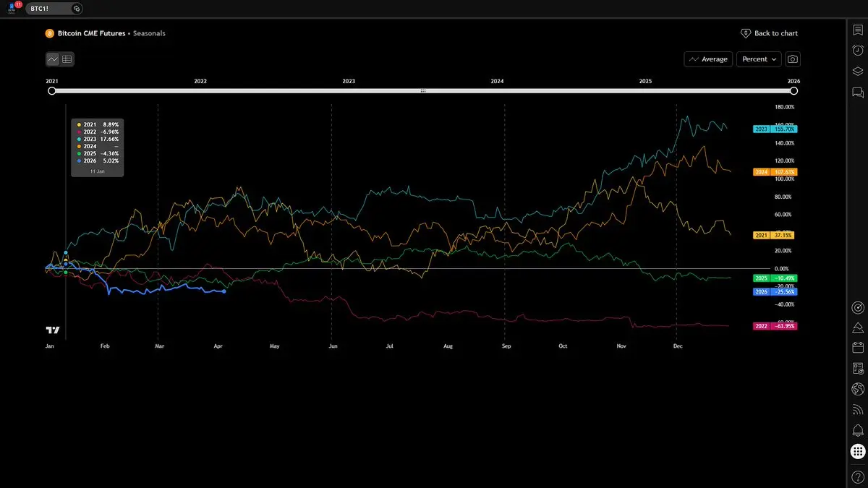The width and height of the screenshot is (868, 488).
Task: Switch to table view
Action: (67, 59)
